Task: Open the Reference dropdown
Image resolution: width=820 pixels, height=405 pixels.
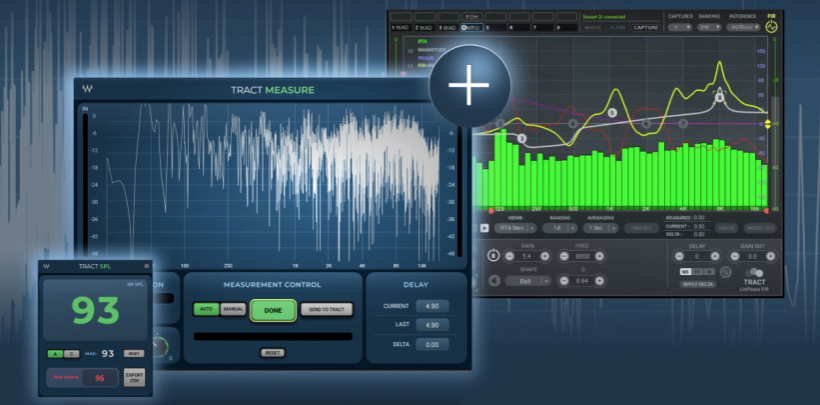Action: pyautogui.click(x=743, y=27)
